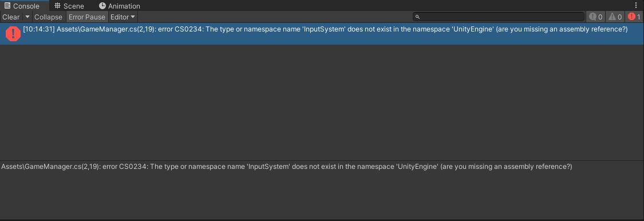
Task: Open the Editor target dropdown
Action: pos(123,17)
